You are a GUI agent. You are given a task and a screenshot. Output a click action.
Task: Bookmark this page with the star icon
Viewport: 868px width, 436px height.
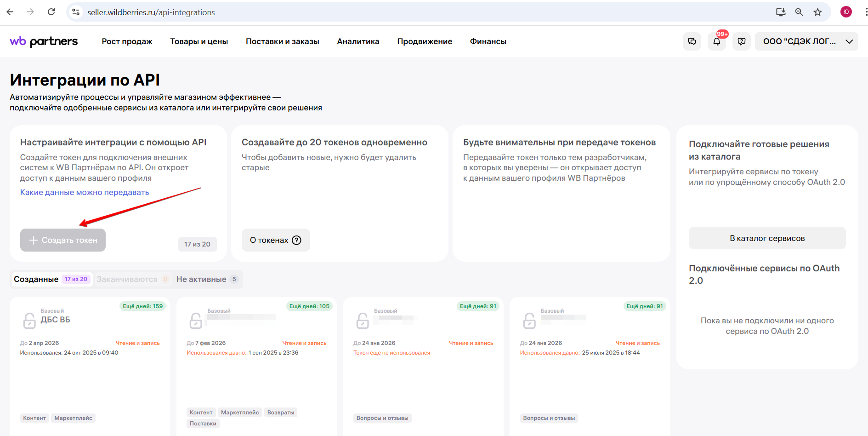click(817, 12)
